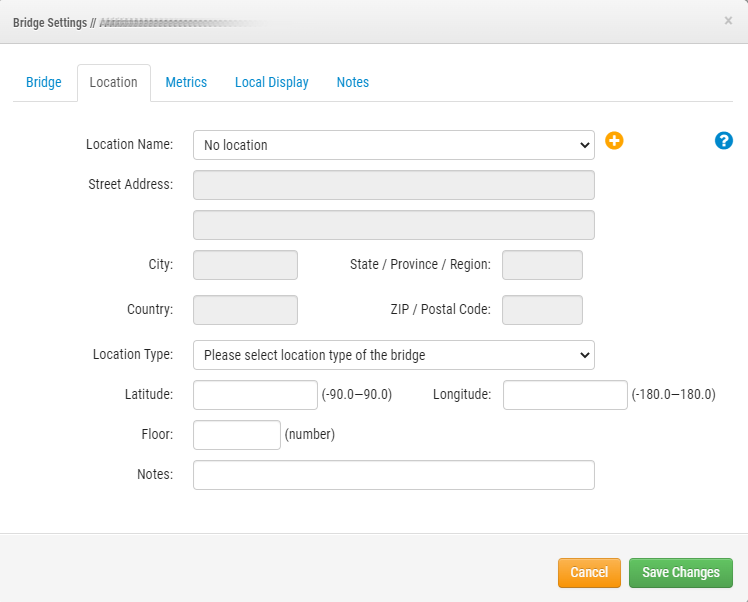Click the orange Cancel button

click(x=589, y=572)
